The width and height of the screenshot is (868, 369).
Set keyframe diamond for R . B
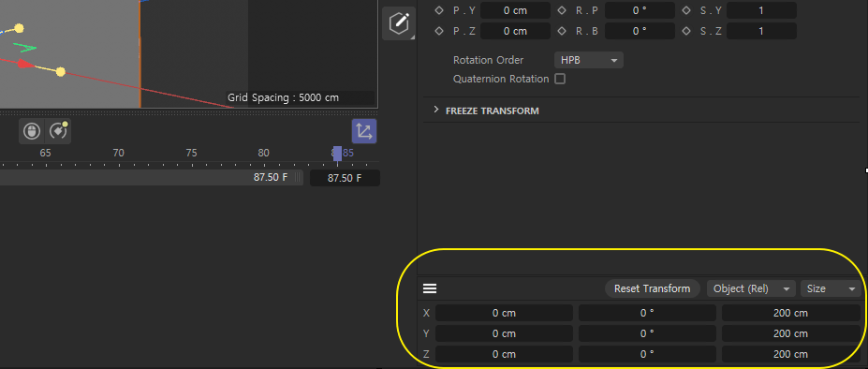(562, 31)
